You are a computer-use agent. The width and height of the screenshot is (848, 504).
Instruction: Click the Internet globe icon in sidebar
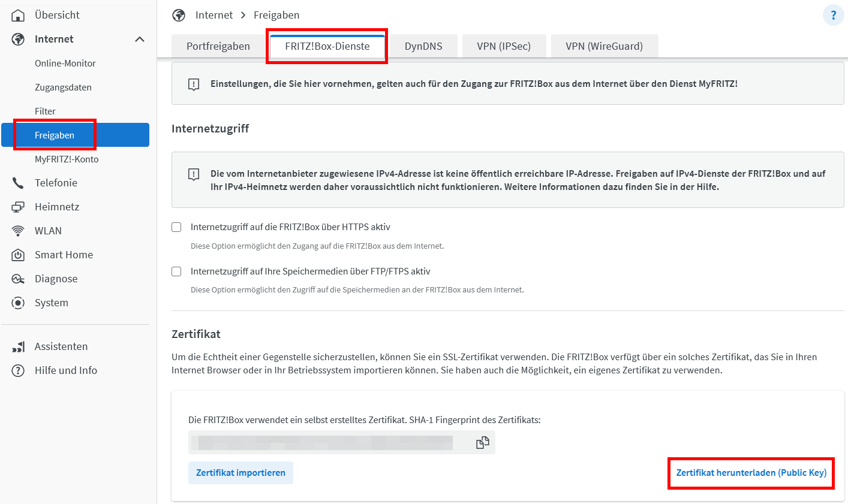[x=19, y=39]
